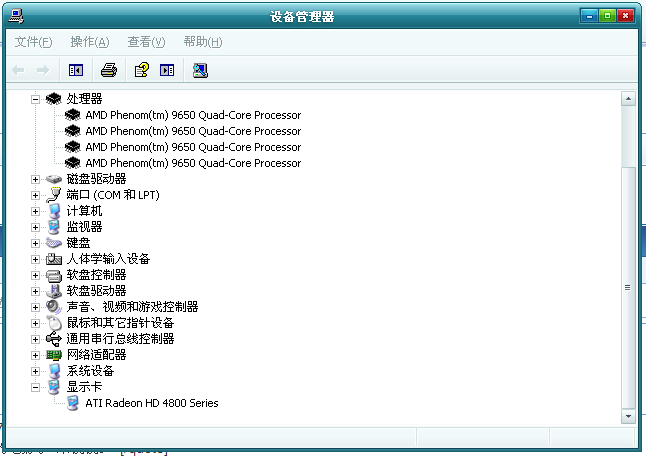This screenshot has height=457, width=646.
Task: Expand the 键盘 node
Action: point(35,243)
